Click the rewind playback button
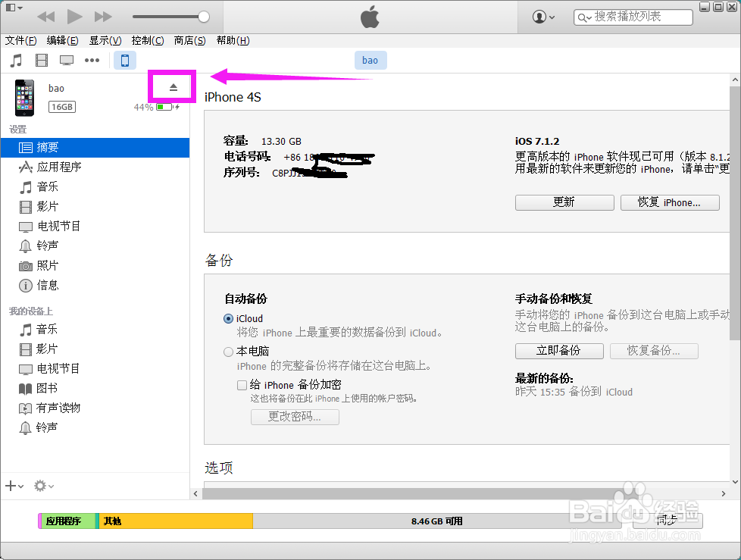Viewport: 741px width, 560px height. coord(46,17)
